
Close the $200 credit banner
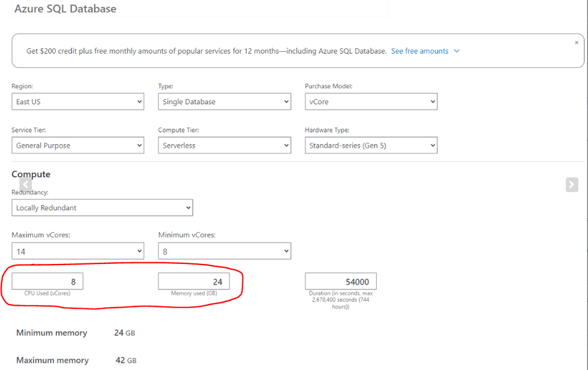click(576, 43)
